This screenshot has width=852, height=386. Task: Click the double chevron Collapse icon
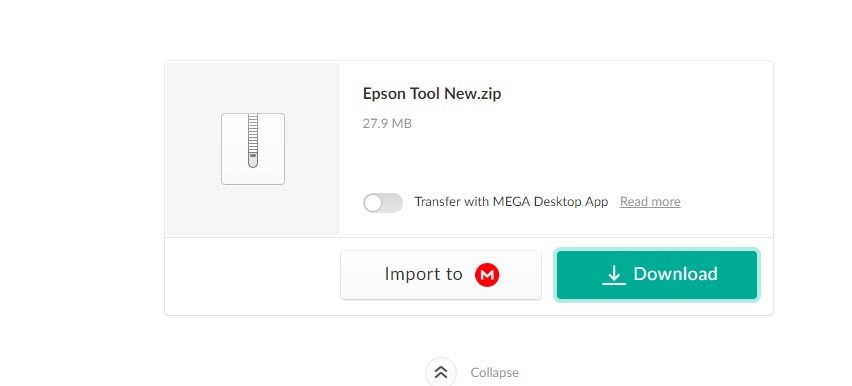tap(441, 372)
